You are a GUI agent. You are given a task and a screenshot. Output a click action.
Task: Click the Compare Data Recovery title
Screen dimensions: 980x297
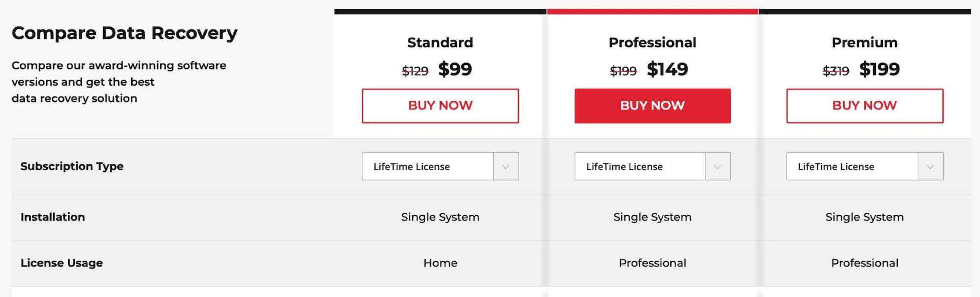click(124, 33)
